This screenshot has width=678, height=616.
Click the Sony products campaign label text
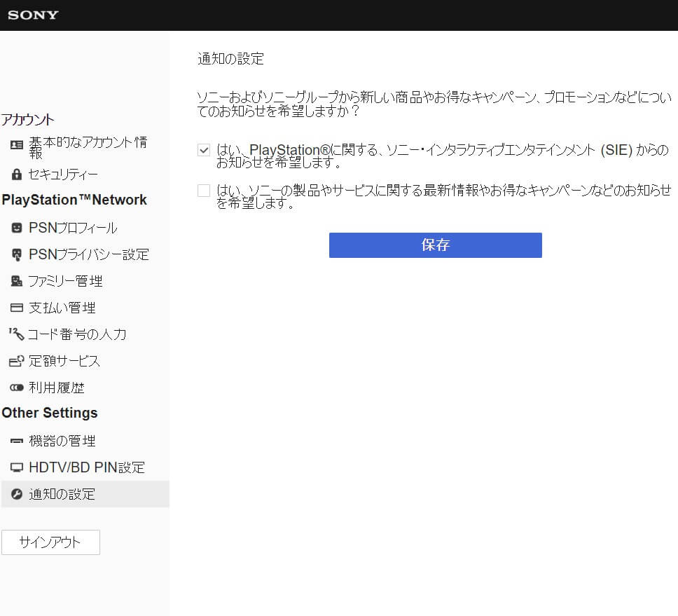tap(443, 196)
